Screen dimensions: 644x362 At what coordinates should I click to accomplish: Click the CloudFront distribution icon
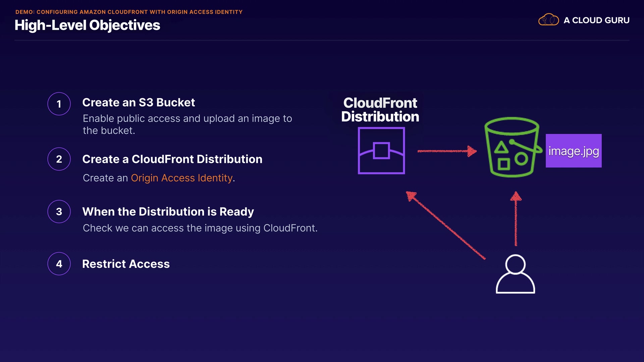[x=381, y=150]
